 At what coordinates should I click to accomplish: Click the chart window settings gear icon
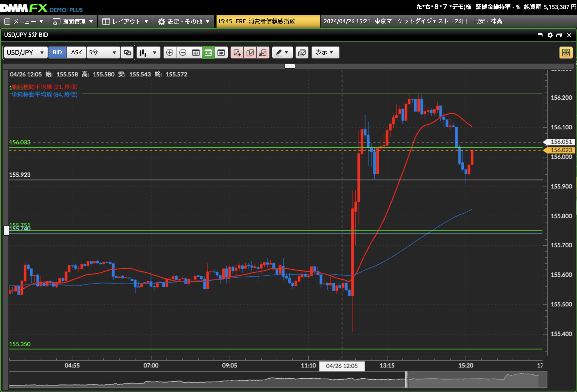550,35
